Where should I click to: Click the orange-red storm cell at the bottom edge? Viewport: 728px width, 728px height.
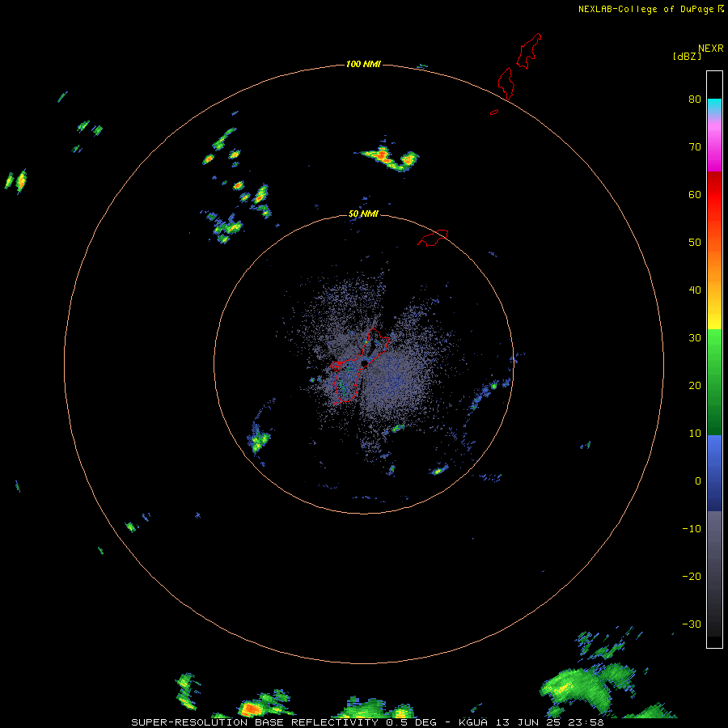(251, 709)
